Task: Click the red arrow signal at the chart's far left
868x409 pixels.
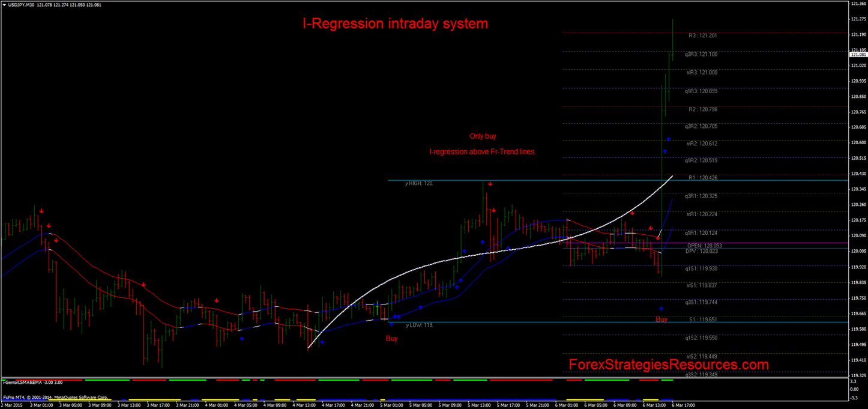Action: (x=41, y=210)
